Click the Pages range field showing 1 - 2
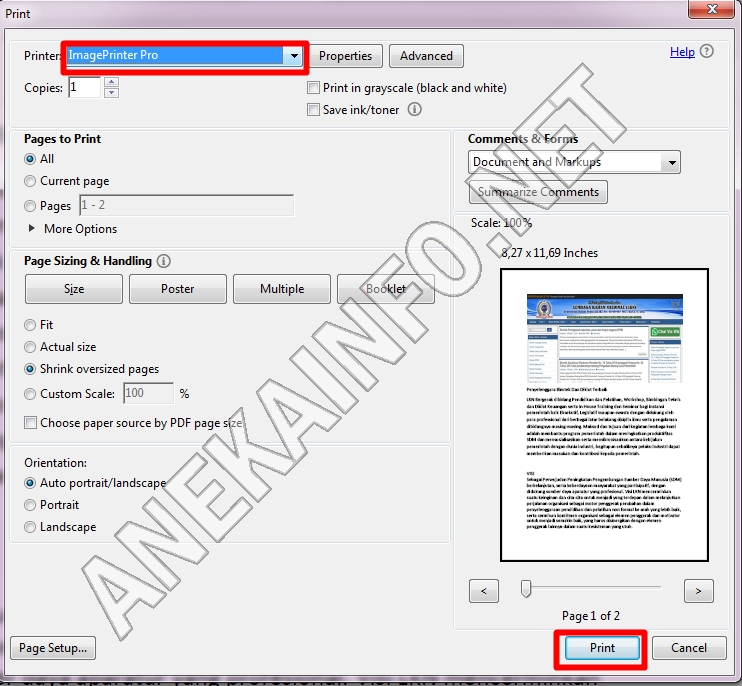 [186, 205]
